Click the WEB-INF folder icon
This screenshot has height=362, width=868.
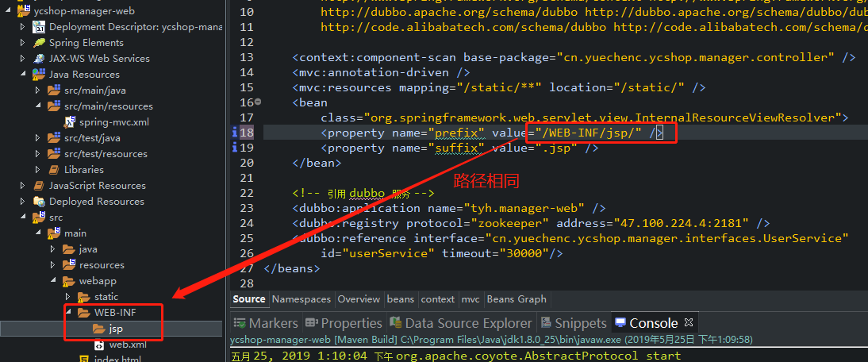click(83, 313)
